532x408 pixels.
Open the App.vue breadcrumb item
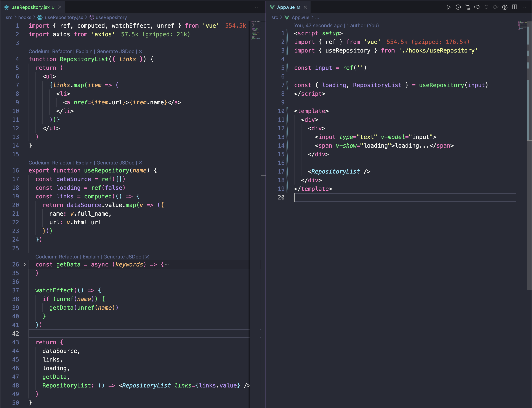300,18
